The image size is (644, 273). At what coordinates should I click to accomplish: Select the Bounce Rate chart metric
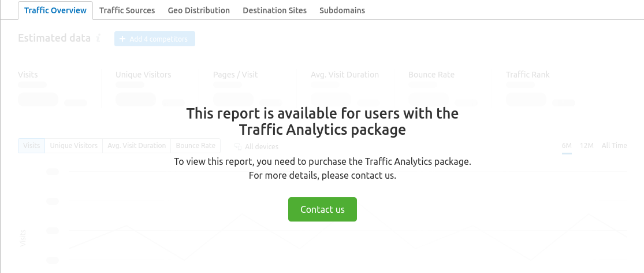tap(195, 146)
